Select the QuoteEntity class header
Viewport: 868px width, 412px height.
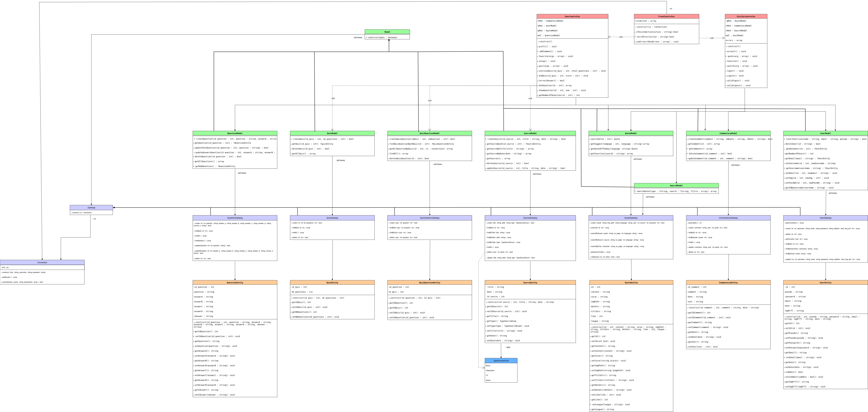pyautogui.click(x=631, y=283)
